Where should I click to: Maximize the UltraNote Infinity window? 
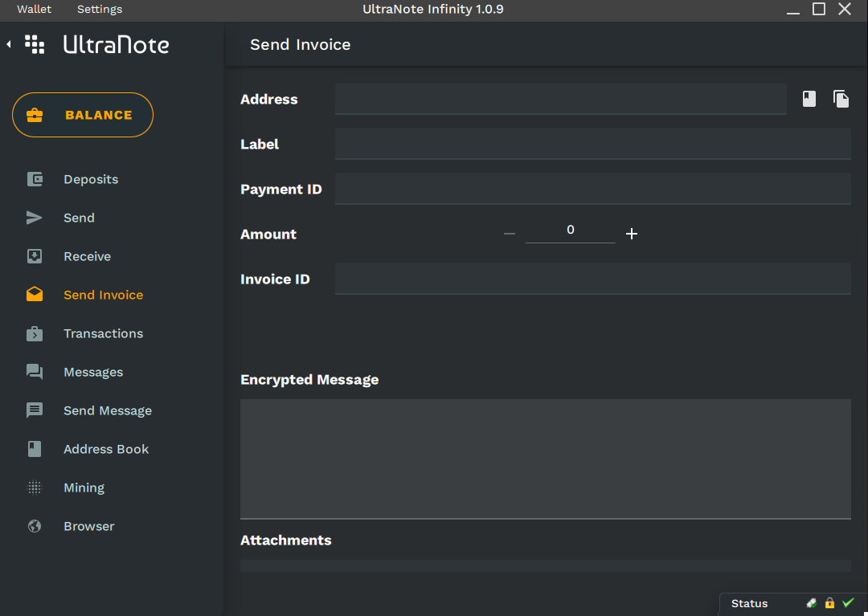pyautogui.click(x=819, y=9)
